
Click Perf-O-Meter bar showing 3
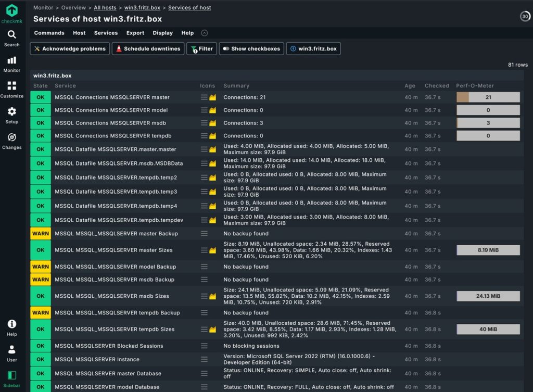(x=488, y=123)
